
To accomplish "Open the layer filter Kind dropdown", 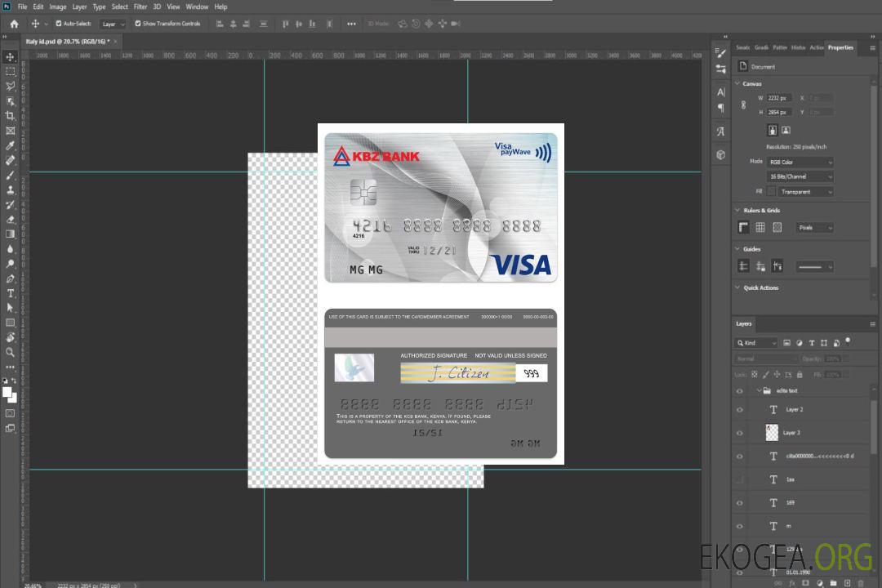I will (756, 343).
